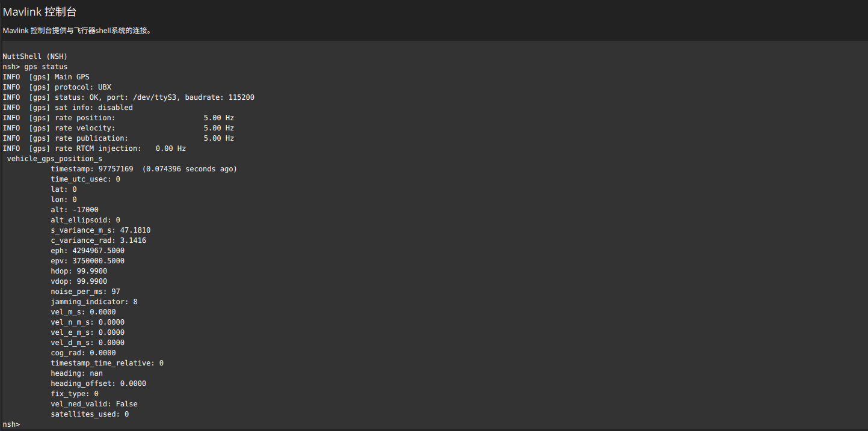Click the Mavlink 控制台 page title

[40, 12]
